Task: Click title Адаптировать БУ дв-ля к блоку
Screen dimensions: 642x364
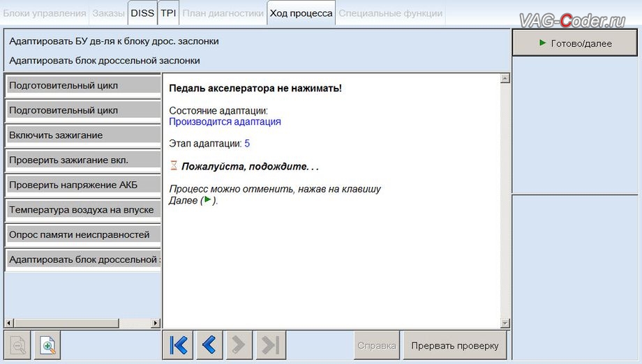Action: point(114,41)
